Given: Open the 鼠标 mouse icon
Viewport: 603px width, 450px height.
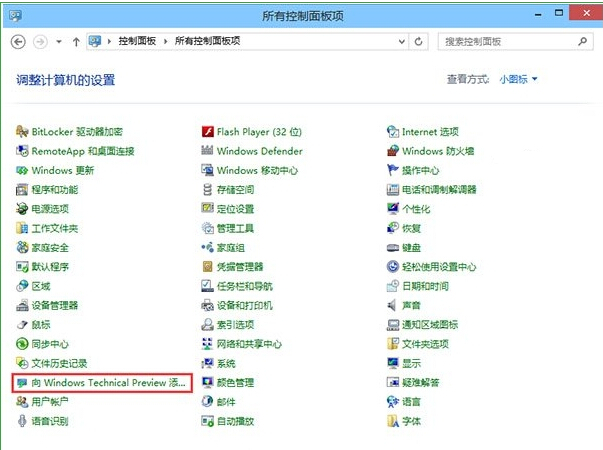Looking at the screenshot, I should tap(22, 325).
